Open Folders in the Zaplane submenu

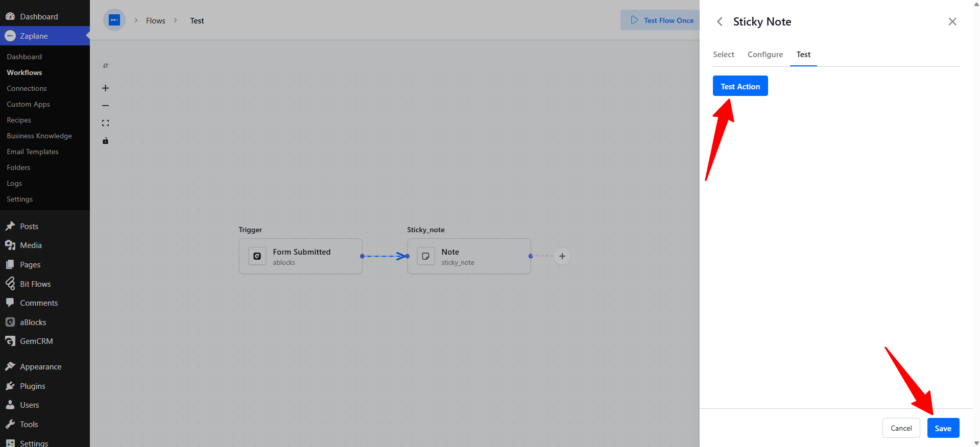click(18, 167)
